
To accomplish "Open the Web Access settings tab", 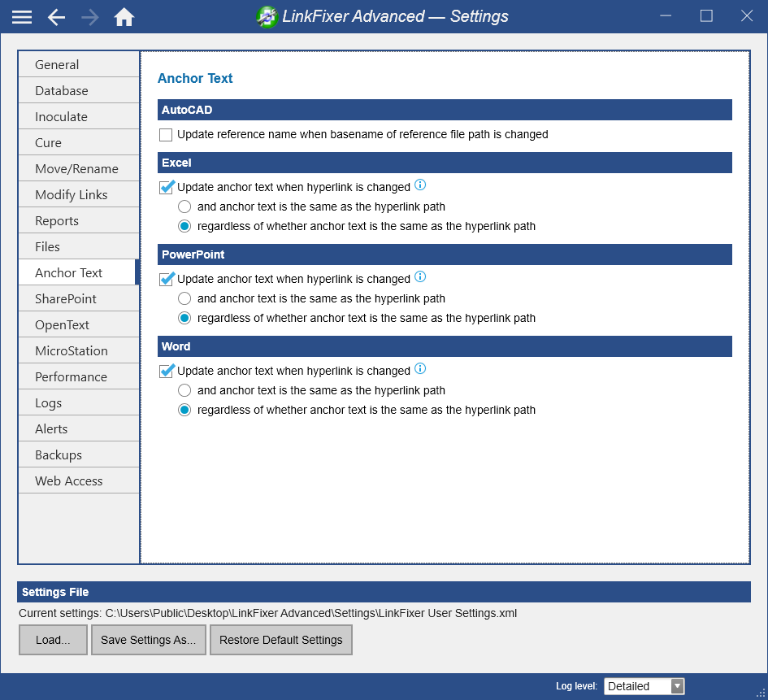I will pyautogui.click(x=79, y=480).
